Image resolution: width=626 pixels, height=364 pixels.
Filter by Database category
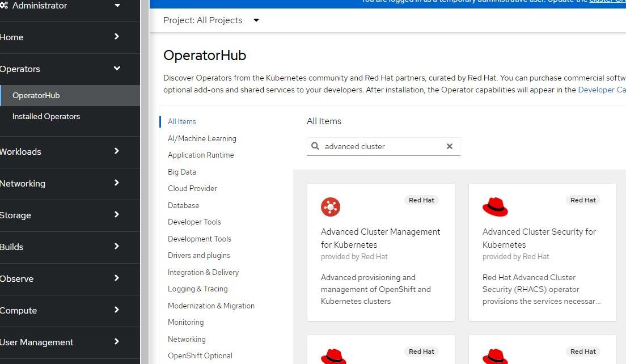[183, 206]
